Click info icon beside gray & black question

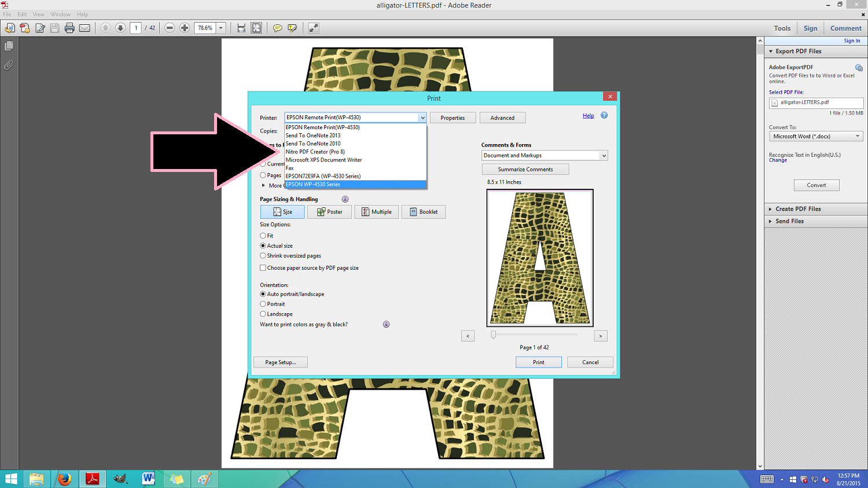click(x=386, y=324)
